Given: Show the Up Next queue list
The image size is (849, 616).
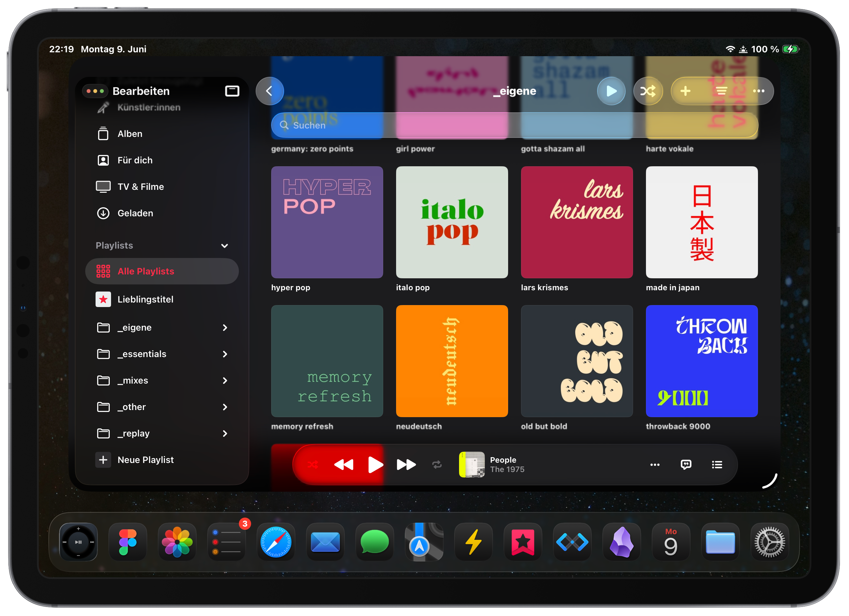Looking at the screenshot, I should 717,465.
